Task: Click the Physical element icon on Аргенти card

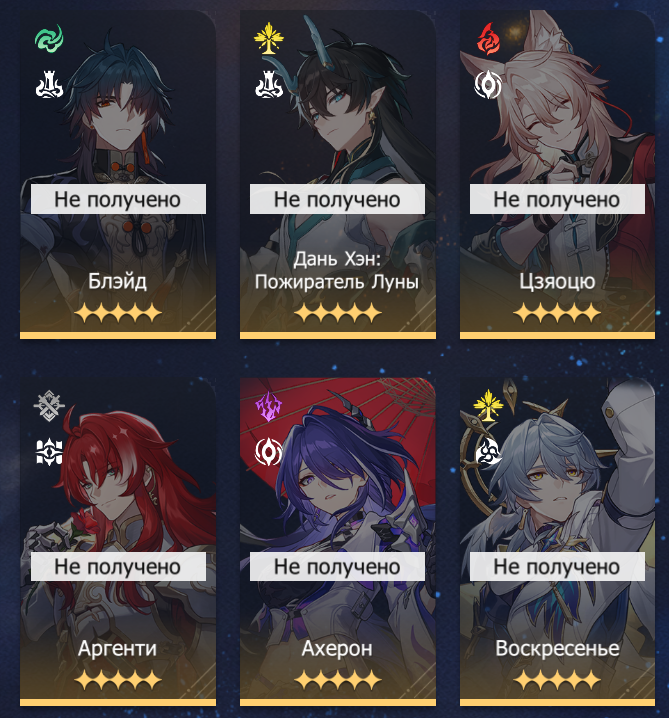Action: (x=49, y=405)
